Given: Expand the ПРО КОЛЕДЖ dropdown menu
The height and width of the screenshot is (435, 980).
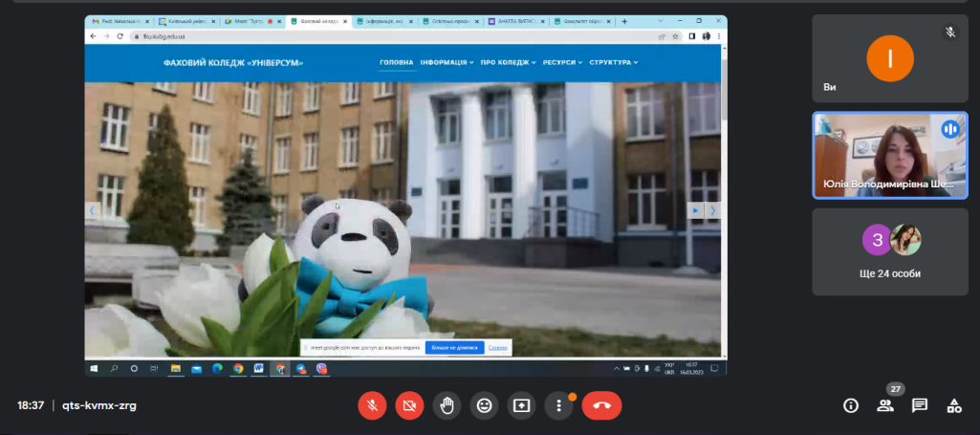Looking at the screenshot, I should (508, 62).
